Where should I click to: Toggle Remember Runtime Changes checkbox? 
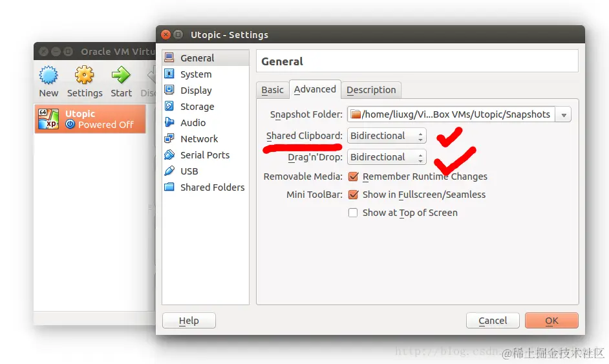pyautogui.click(x=353, y=177)
